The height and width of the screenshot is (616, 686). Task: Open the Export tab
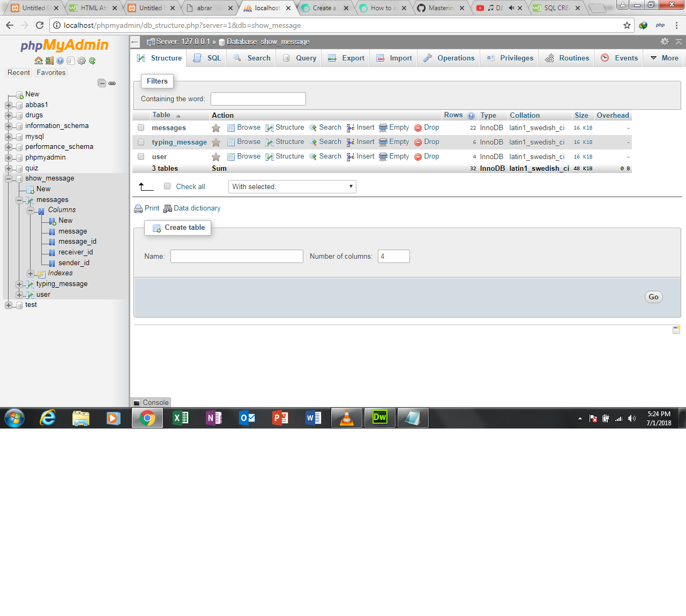pyautogui.click(x=346, y=58)
